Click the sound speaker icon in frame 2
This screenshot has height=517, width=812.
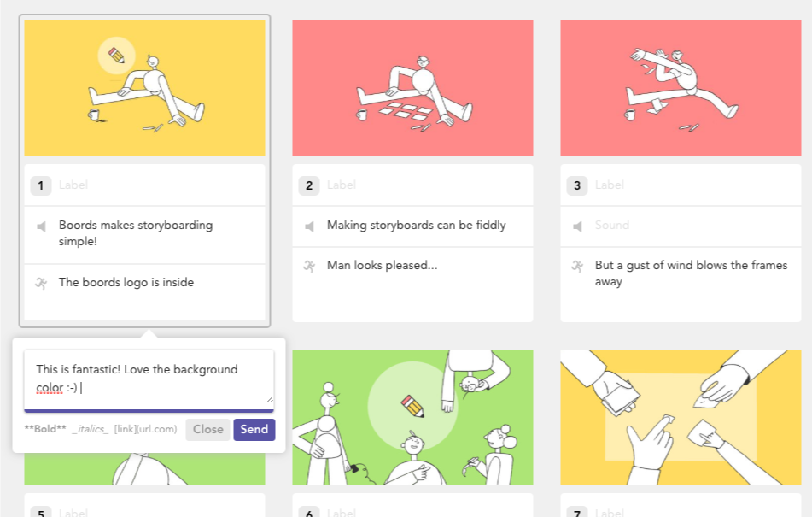309,226
